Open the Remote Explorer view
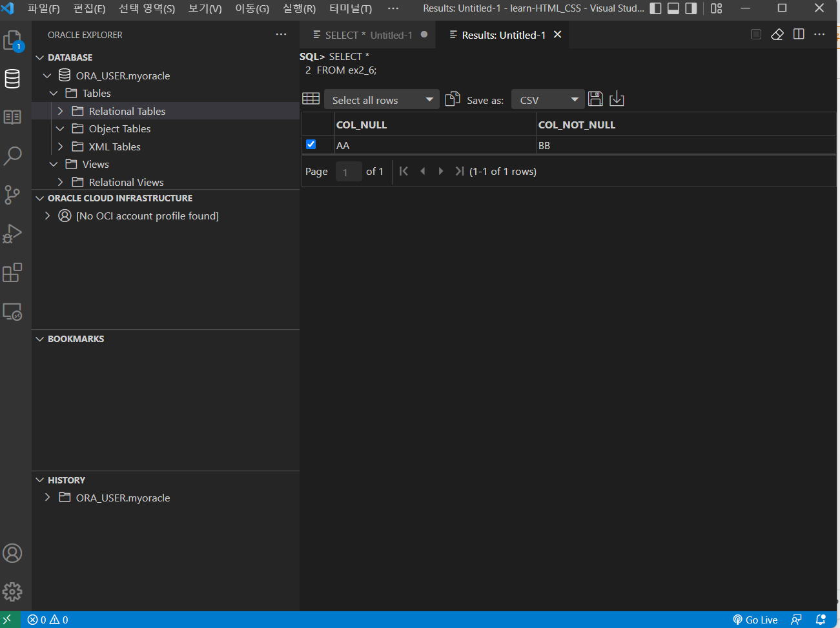 (12, 312)
